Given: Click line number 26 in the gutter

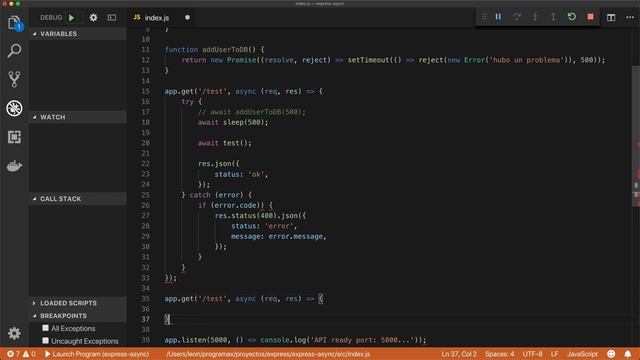Looking at the screenshot, I should coord(145,205).
